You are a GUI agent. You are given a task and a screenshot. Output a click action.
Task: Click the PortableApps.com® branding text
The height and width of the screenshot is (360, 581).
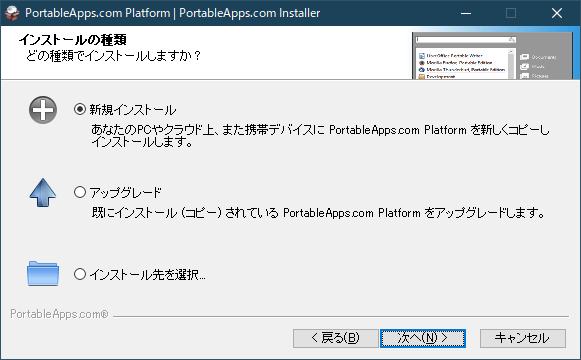(59, 314)
